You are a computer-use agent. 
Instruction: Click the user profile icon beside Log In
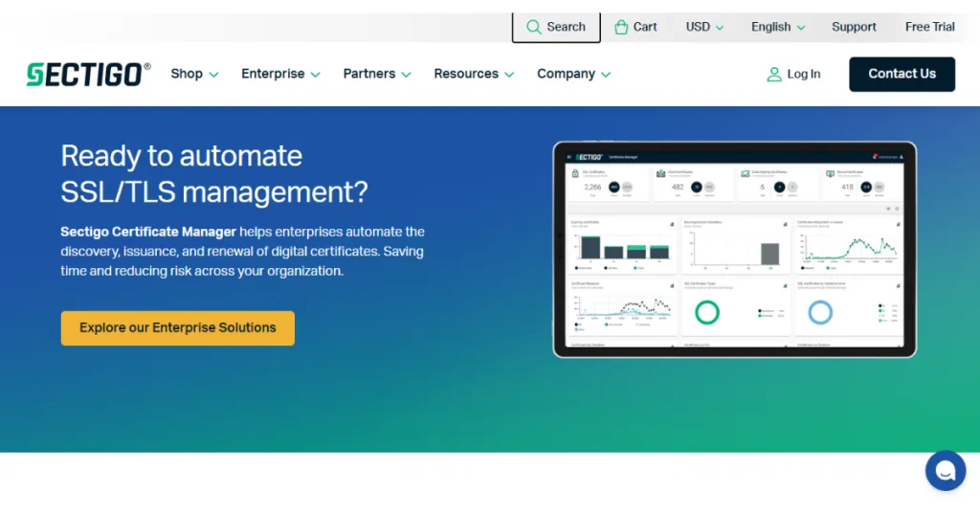click(x=773, y=75)
